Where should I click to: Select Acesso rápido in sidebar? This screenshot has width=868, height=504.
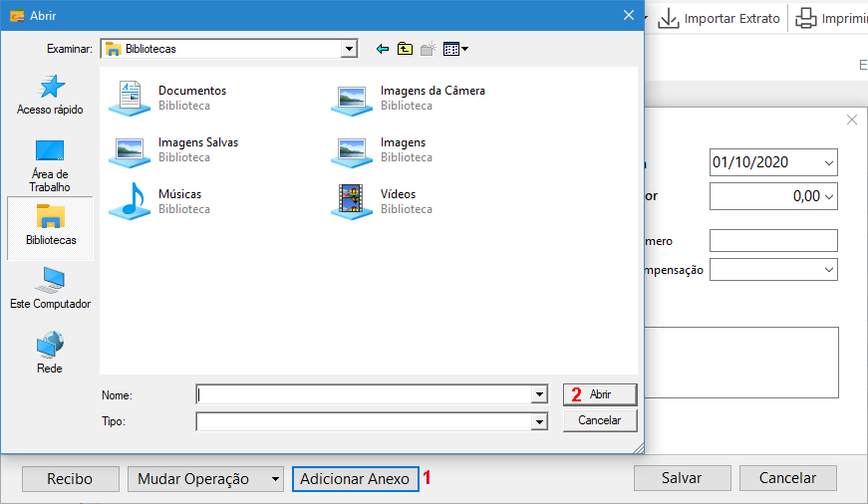[50, 96]
